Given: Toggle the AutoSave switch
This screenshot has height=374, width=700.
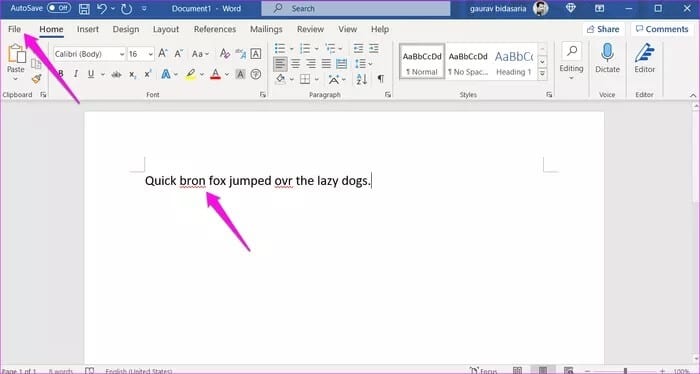Looking at the screenshot, I should click(x=59, y=8).
